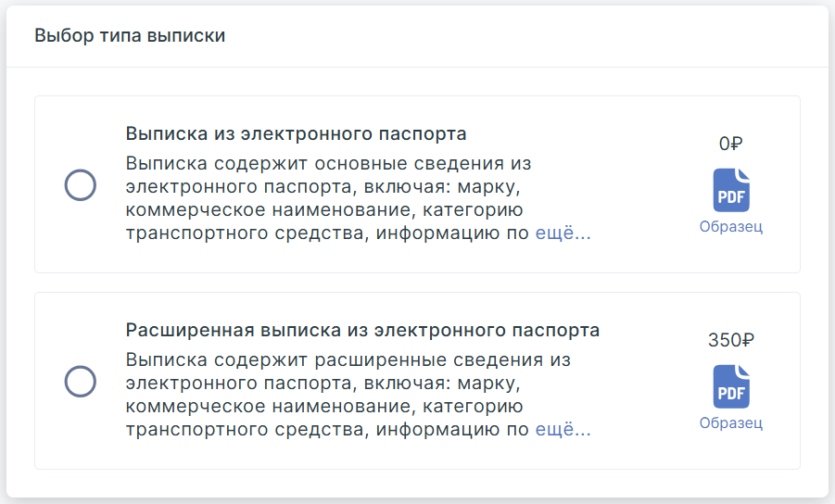Click the 'Образец' link for the 350₽ extract

tap(730, 423)
